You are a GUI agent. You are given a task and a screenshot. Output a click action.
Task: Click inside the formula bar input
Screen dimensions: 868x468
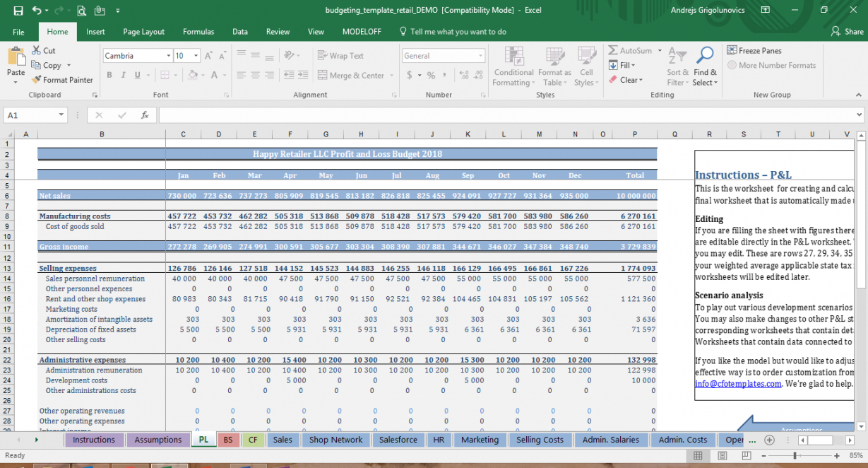[x=494, y=115]
